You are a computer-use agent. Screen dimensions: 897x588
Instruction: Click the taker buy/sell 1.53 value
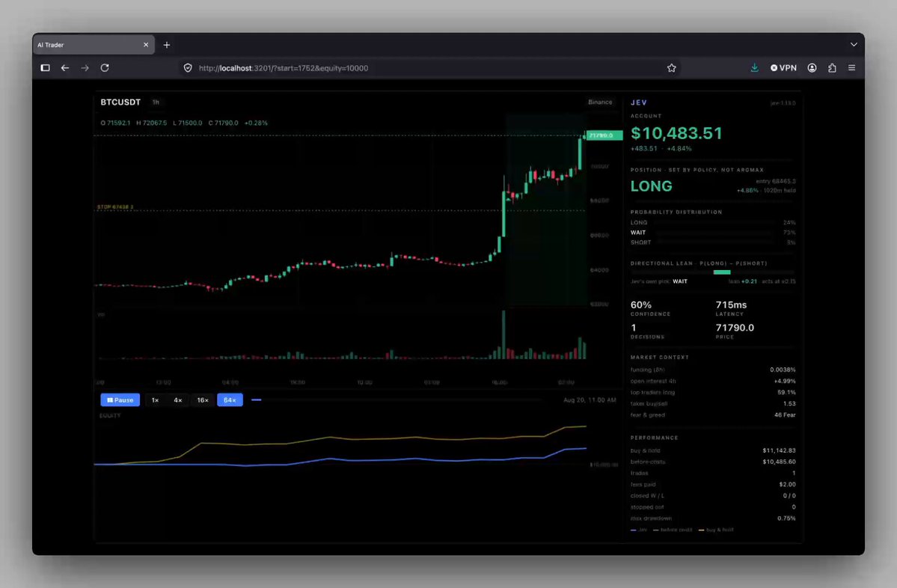(789, 404)
